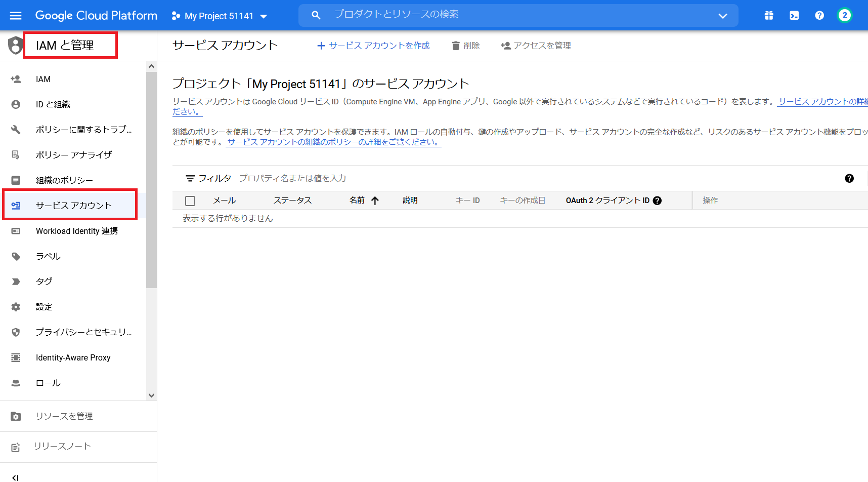Open the gift free trial icon

(x=769, y=16)
